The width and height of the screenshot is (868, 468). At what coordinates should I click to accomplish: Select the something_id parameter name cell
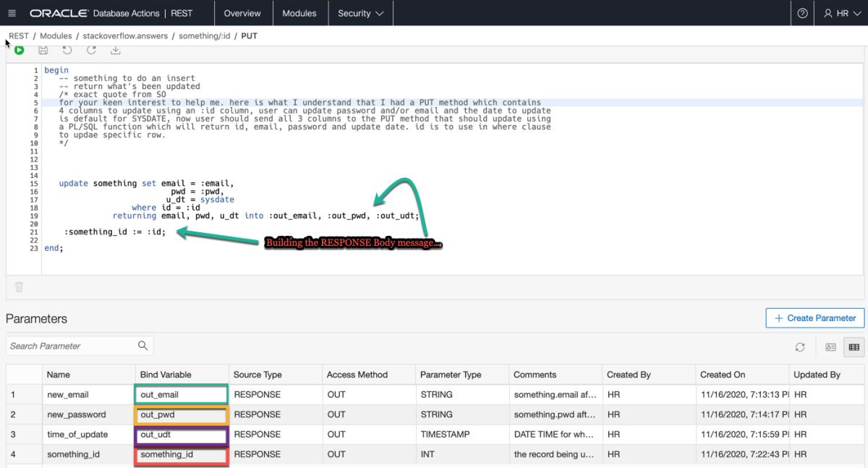pyautogui.click(x=88, y=454)
